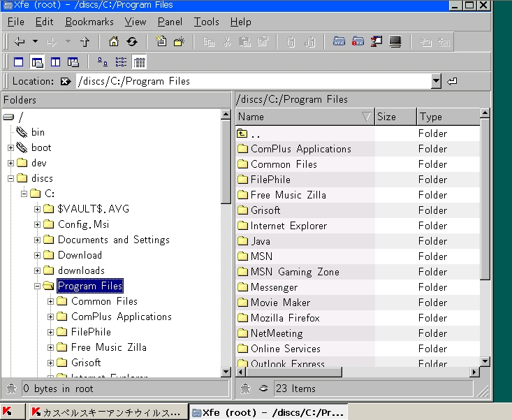Switch to one panel mode
The image size is (512, 420).
(19, 61)
